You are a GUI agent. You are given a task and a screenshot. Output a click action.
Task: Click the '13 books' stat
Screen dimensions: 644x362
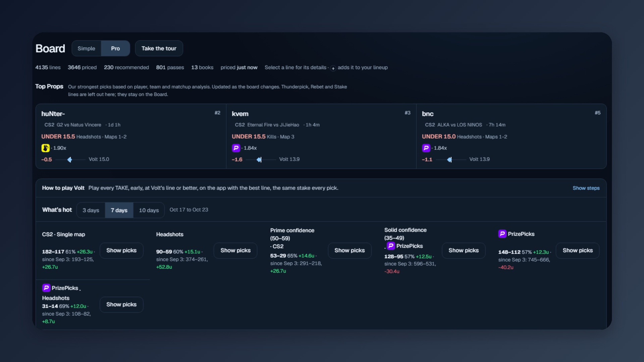202,67
